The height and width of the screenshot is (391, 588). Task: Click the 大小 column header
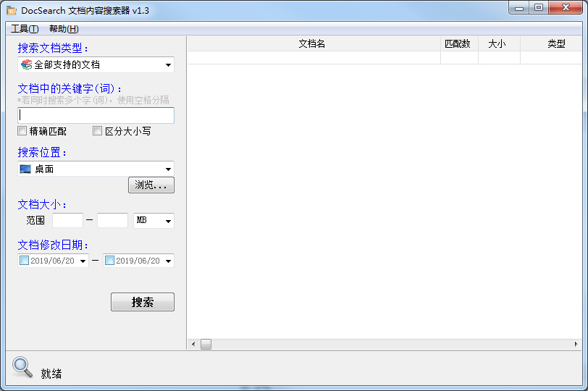[x=499, y=44]
